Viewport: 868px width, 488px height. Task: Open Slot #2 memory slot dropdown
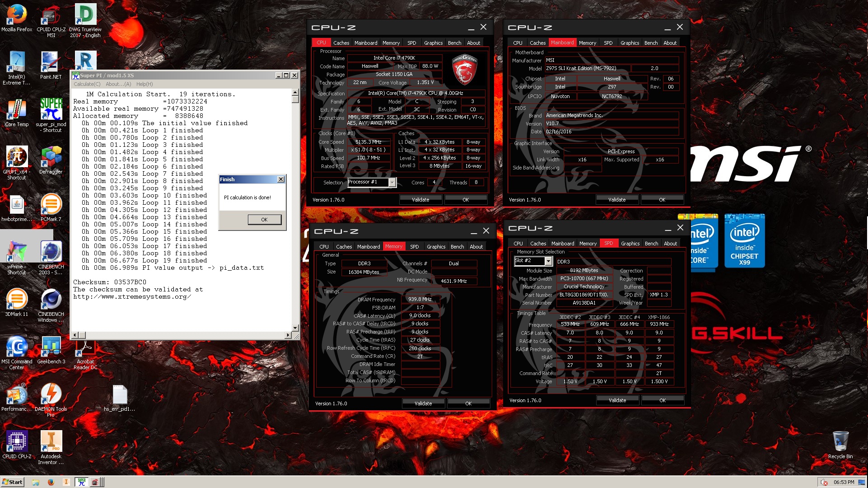click(x=548, y=261)
